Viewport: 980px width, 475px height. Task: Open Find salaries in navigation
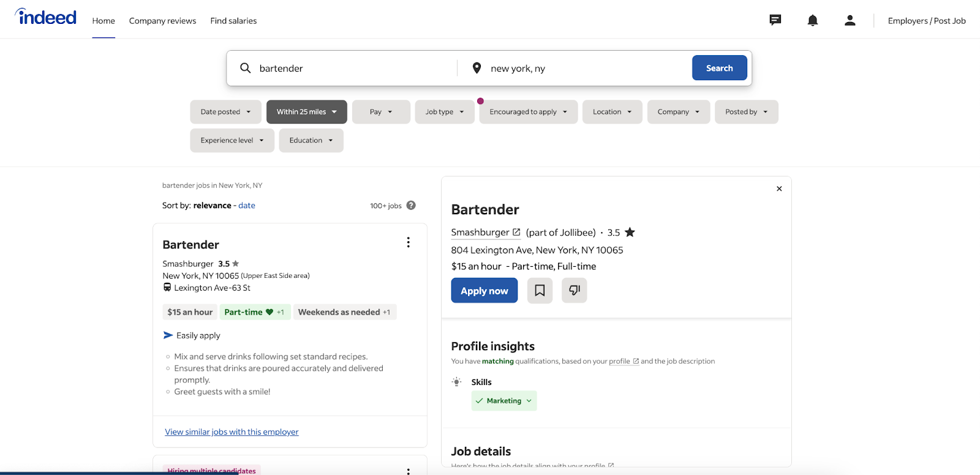click(233, 21)
